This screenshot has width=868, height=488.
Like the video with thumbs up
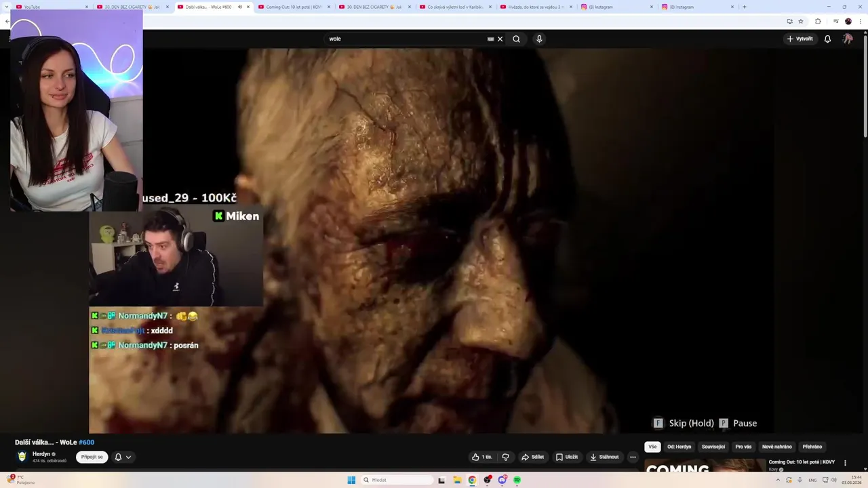click(x=482, y=457)
